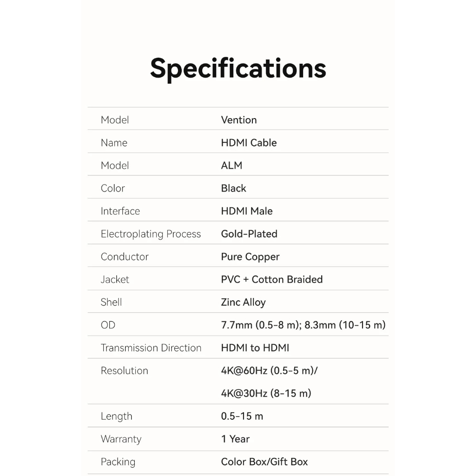Click PVC + Cotton Braided text
This screenshot has width=476, height=476.
(271, 279)
